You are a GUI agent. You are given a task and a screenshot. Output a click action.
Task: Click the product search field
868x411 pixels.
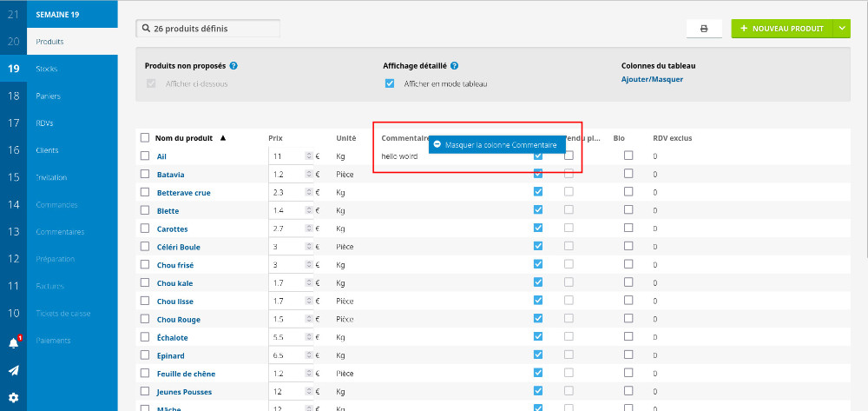point(214,29)
